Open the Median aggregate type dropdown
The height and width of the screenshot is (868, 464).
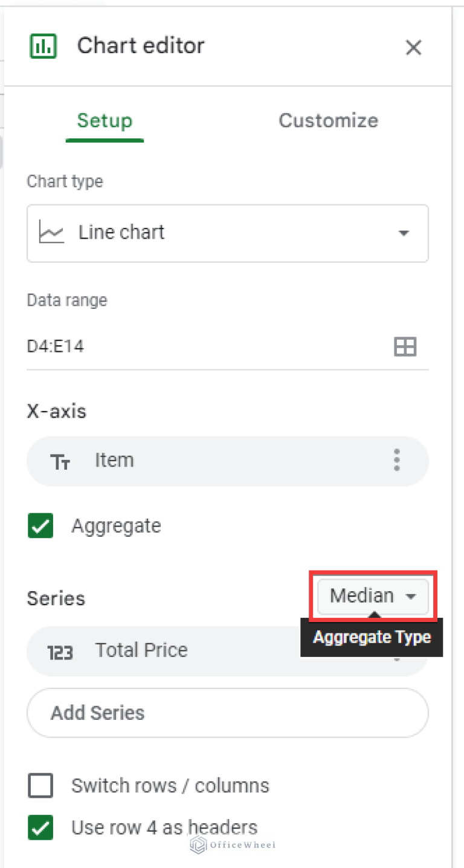372,596
